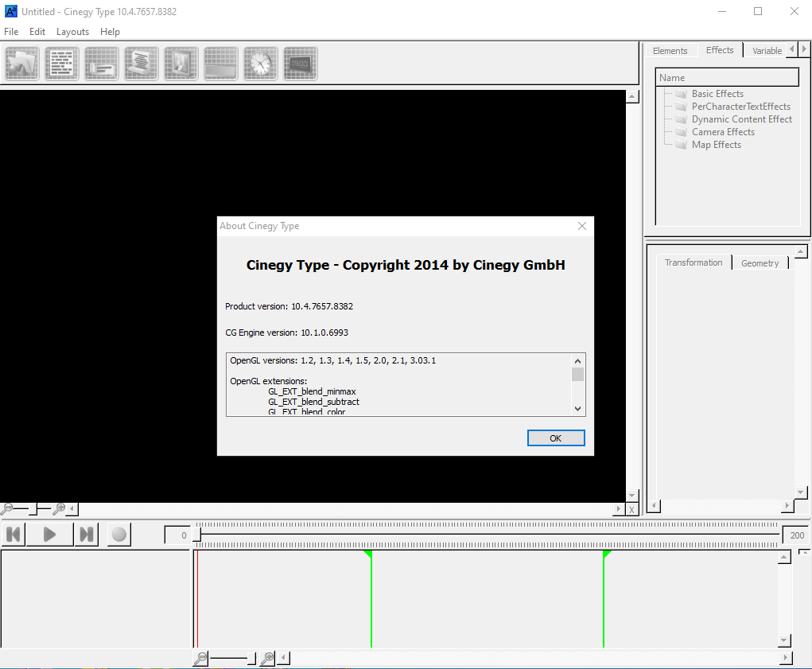Screen dimensions: 812x669
Task: Switch to the Variable tab
Action: pyautogui.click(x=767, y=51)
